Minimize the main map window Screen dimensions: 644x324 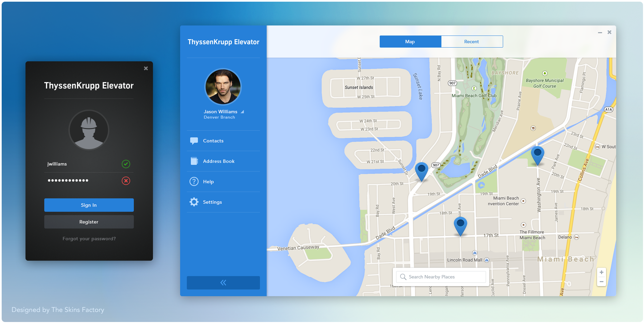600,33
